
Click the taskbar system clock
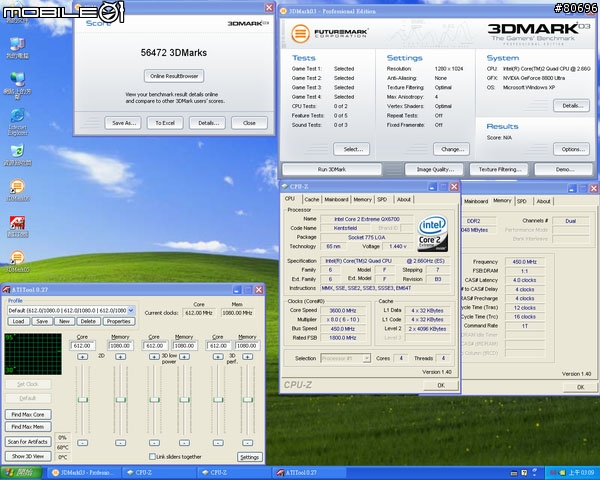coord(581,473)
